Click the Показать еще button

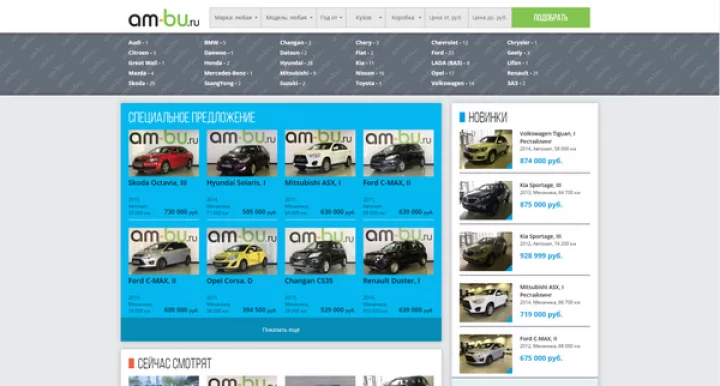click(281, 330)
